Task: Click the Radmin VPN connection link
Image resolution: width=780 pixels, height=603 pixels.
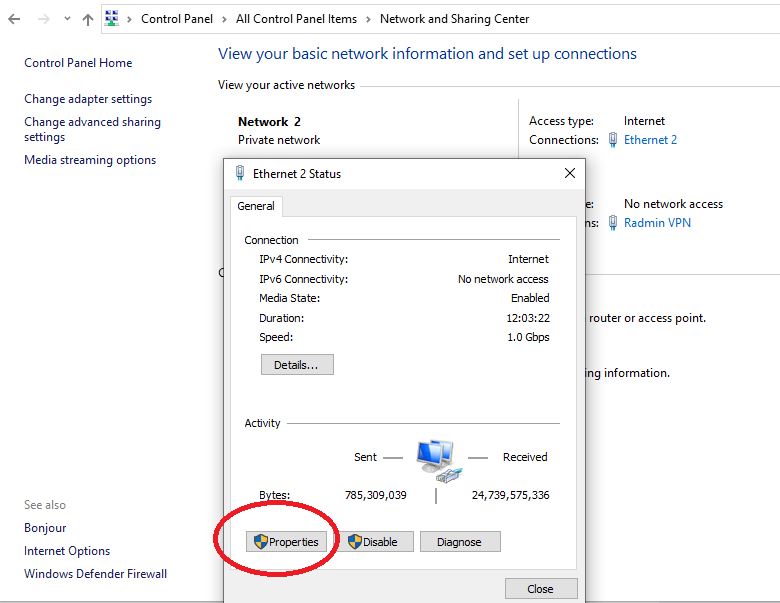Action: 657,223
